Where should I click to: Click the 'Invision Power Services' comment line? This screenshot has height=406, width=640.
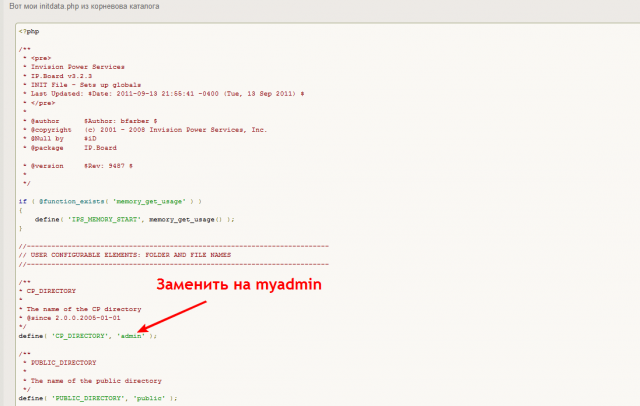coord(74,67)
